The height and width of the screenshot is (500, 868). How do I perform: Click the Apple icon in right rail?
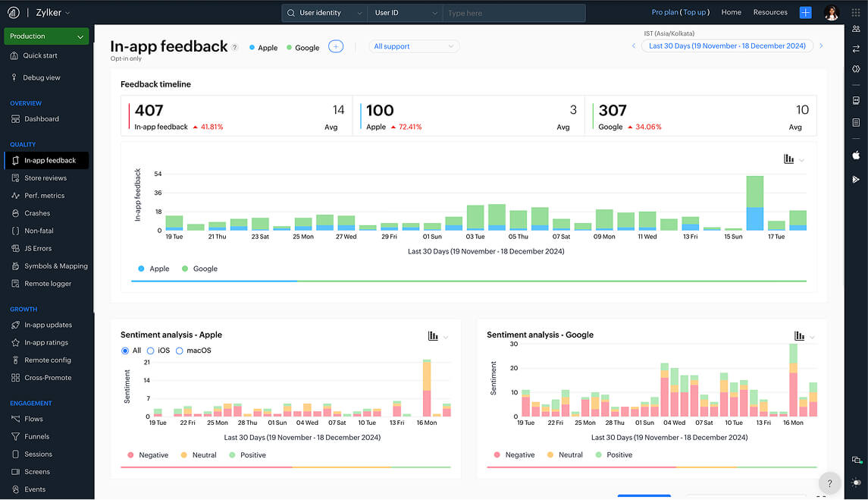(x=856, y=156)
